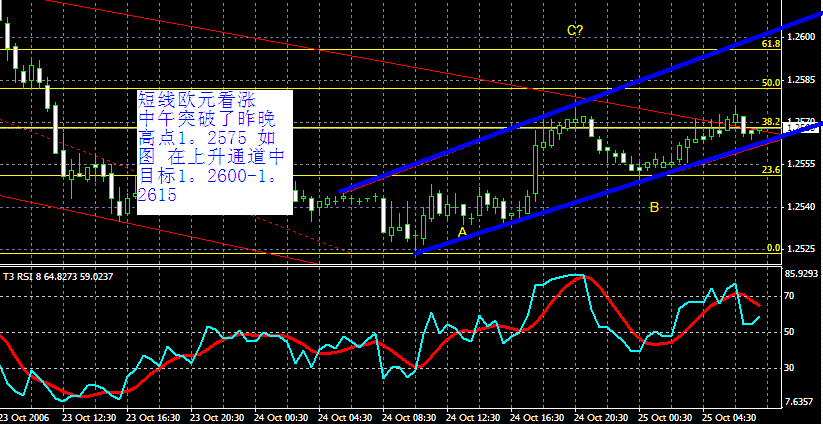Click the 1.2600 price axis label
Viewport: 823px width, 424px height.
click(801, 36)
